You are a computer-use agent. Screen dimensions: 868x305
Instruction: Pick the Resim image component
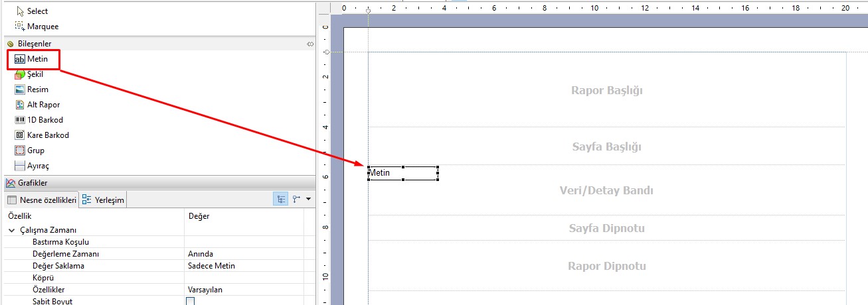pyautogui.click(x=31, y=90)
